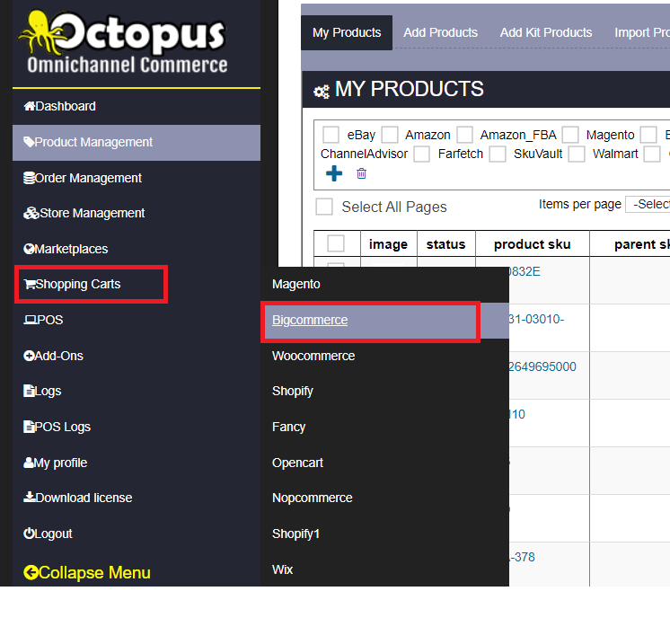The width and height of the screenshot is (670, 644).
Task: Tick the Amazon checkbox
Action: click(x=390, y=135)
